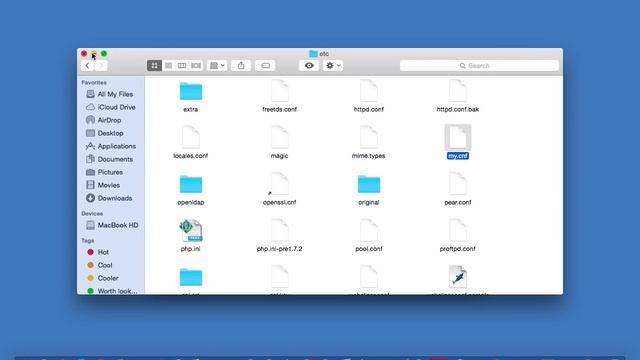
Task: Go back with the back arrow
Action: [87, 65]
